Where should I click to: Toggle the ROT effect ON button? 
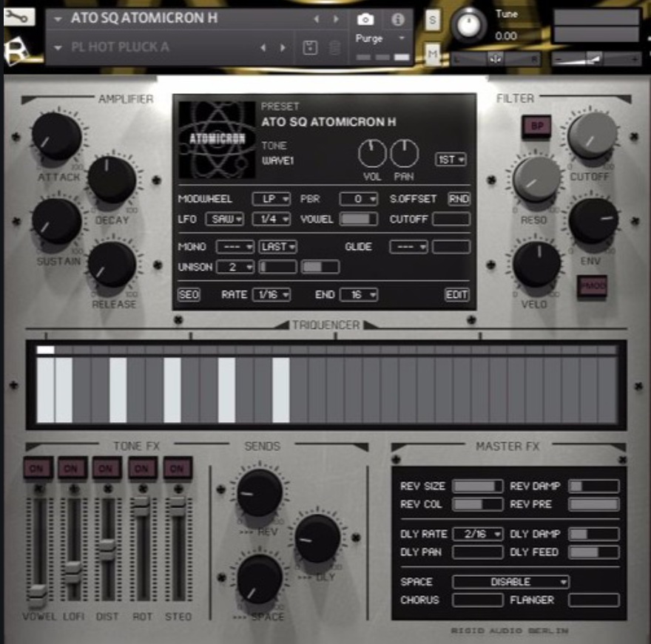click(x=142, y=469)
